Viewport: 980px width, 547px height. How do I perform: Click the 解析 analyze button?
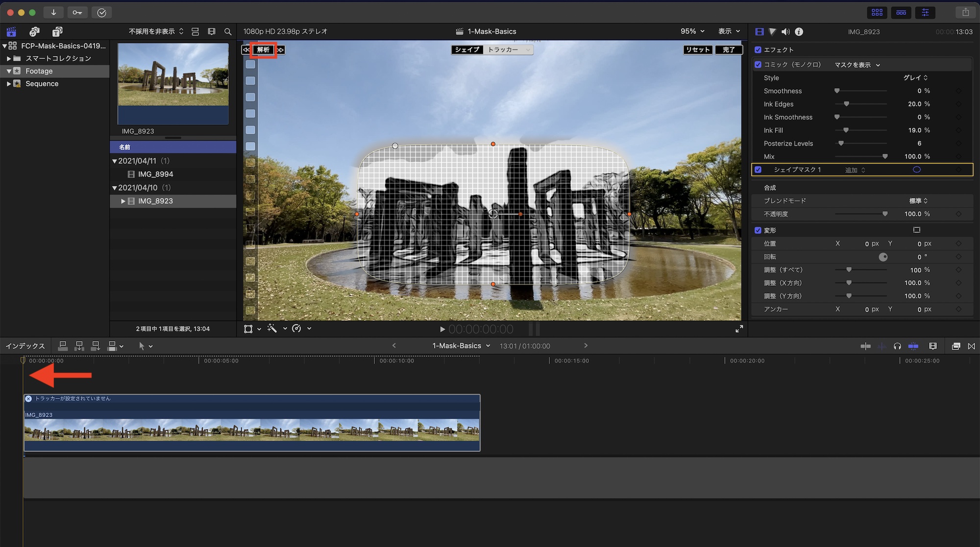(264, 50)
